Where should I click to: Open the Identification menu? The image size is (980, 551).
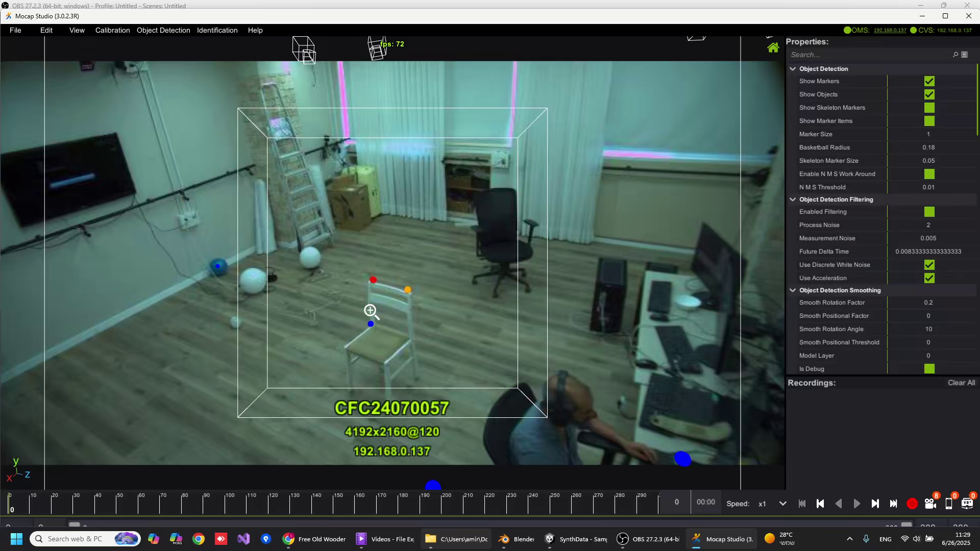217,30
